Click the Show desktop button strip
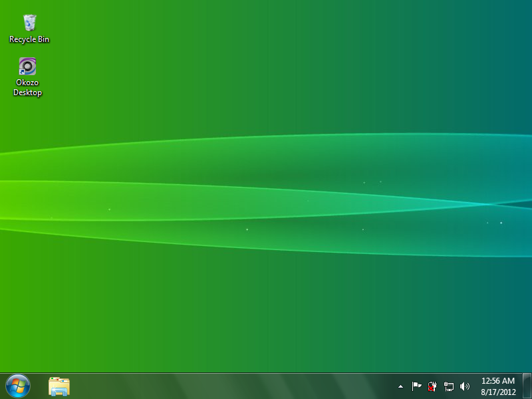 click(527, 386)
